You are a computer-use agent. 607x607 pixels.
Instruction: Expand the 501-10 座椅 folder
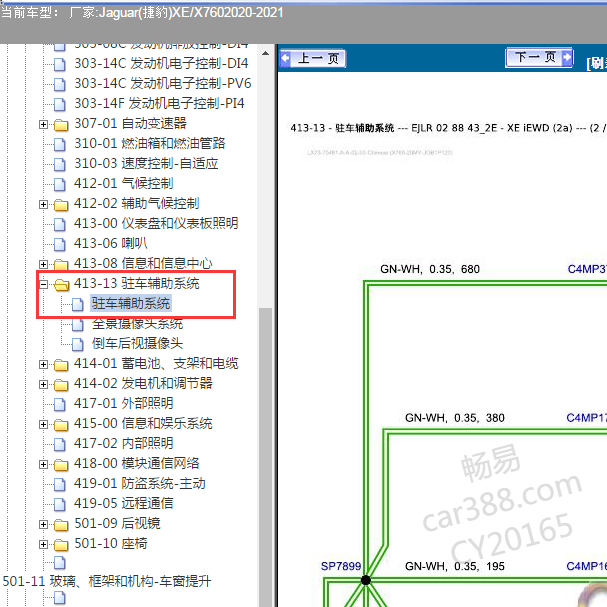[x=43, y=544]
